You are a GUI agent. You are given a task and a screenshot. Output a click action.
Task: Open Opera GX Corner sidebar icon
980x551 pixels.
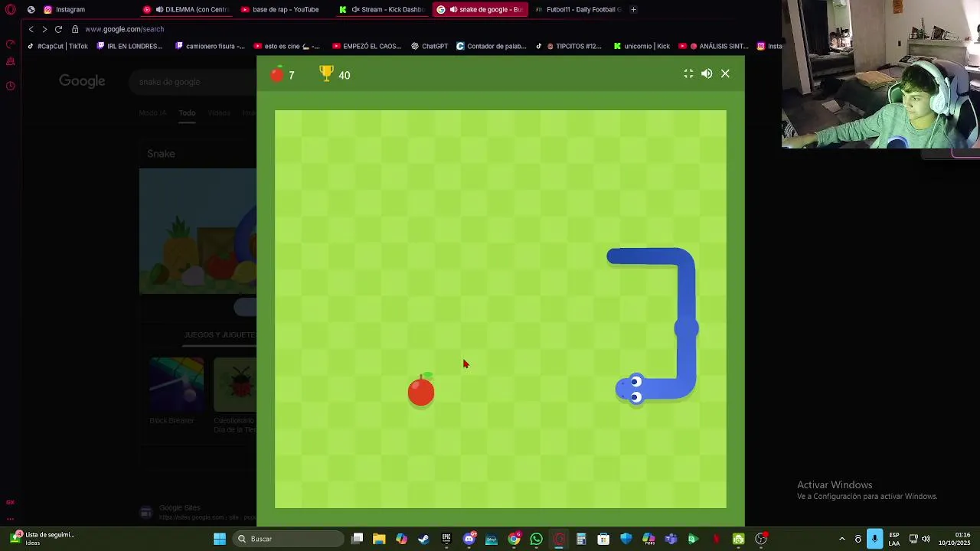[11, 502]
